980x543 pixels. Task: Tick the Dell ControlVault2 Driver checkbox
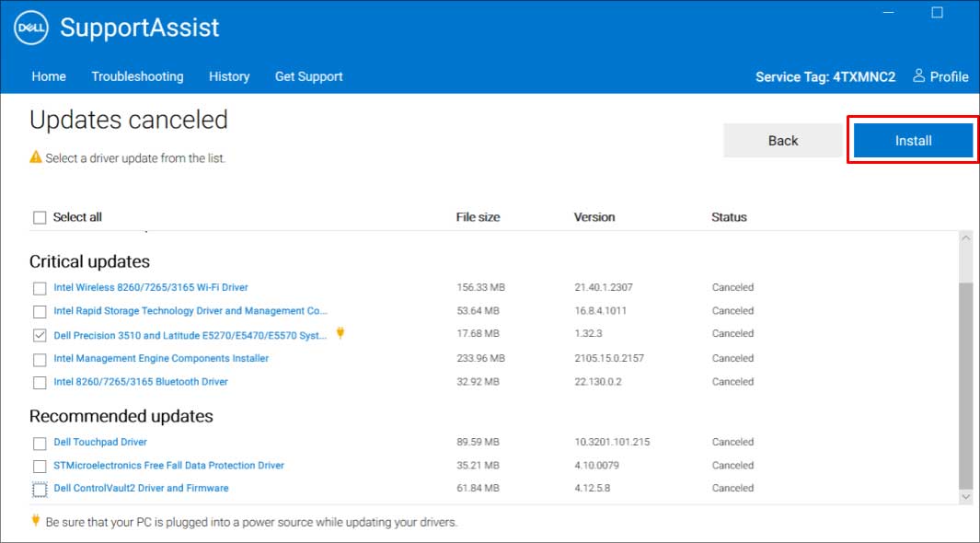[40, 489]
